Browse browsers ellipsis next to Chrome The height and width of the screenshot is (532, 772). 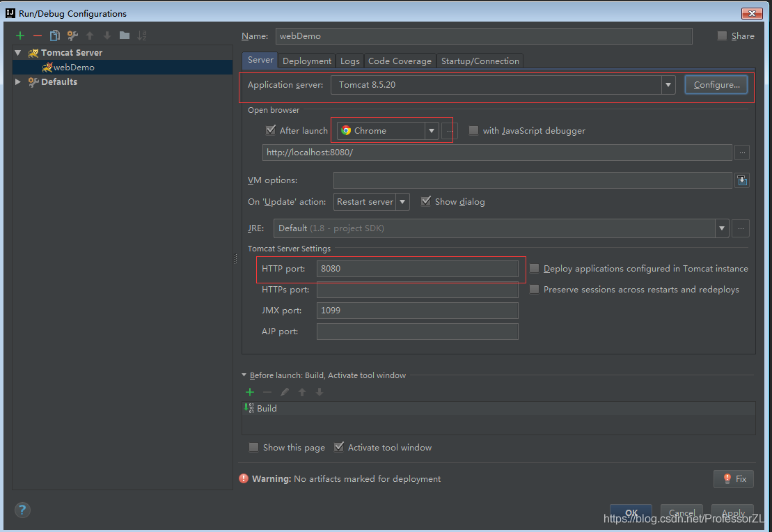450,131
